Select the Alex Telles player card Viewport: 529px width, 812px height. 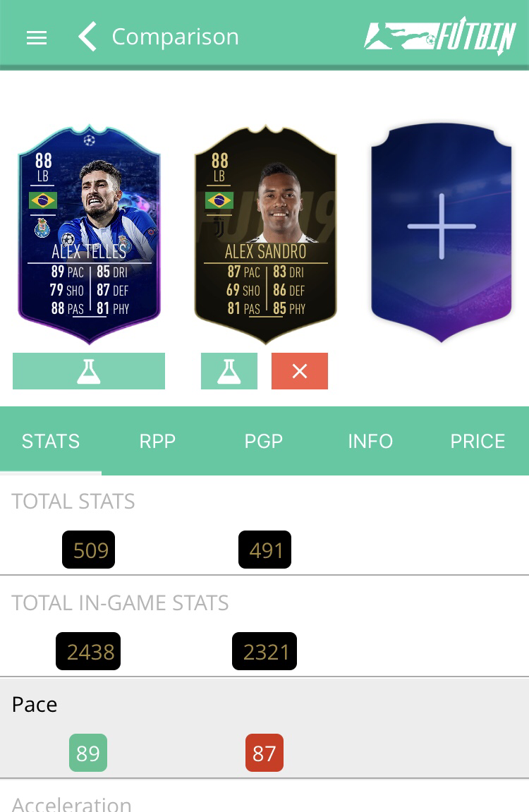[x=89, y=234]
